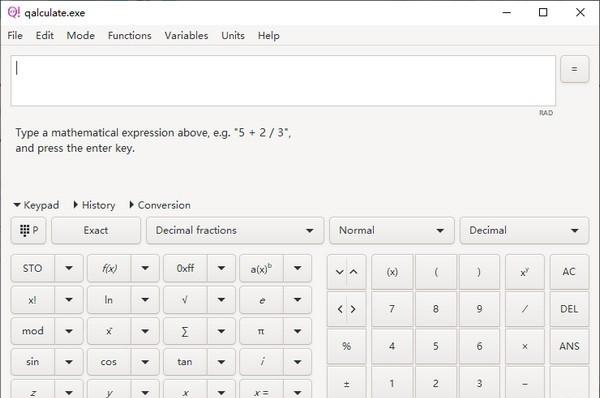Click the plus-minus sign key
This screenshot has width=600, height=398.
click(347, 383)
